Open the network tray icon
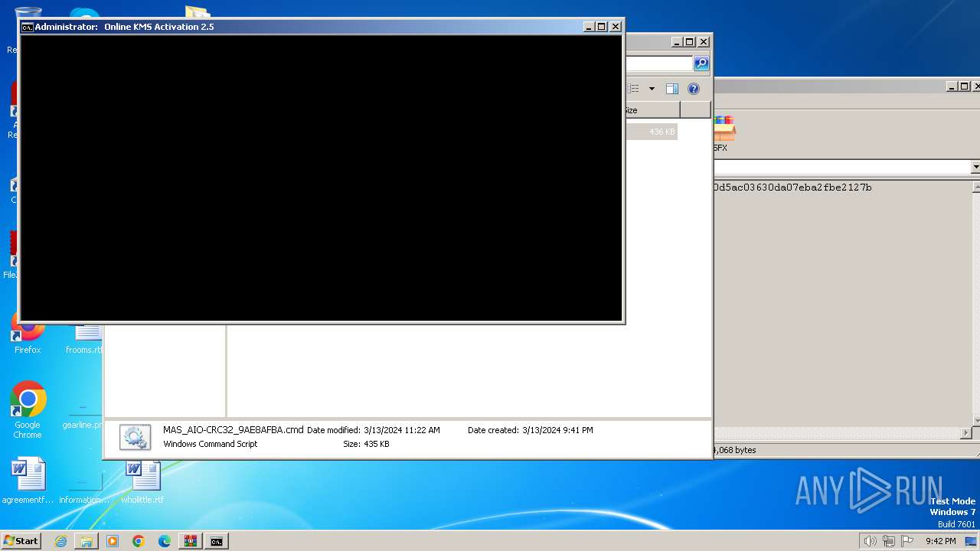The image size is (980, 551). (889, 541)
